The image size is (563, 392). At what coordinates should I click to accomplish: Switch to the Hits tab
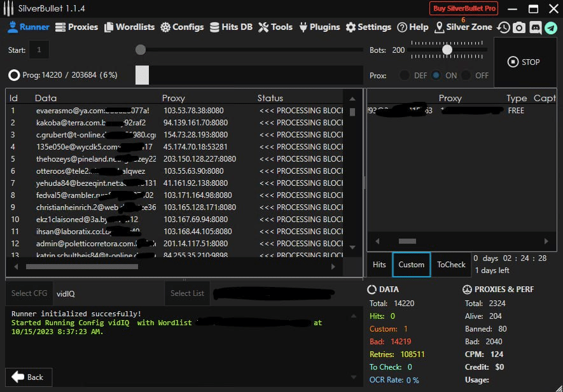(x=379, y=265)
